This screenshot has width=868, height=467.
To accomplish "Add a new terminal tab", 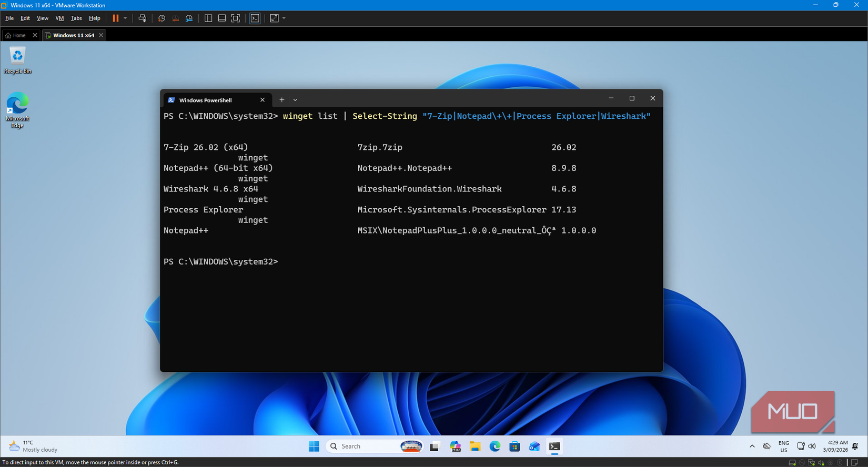I will [x=282, y=100].
